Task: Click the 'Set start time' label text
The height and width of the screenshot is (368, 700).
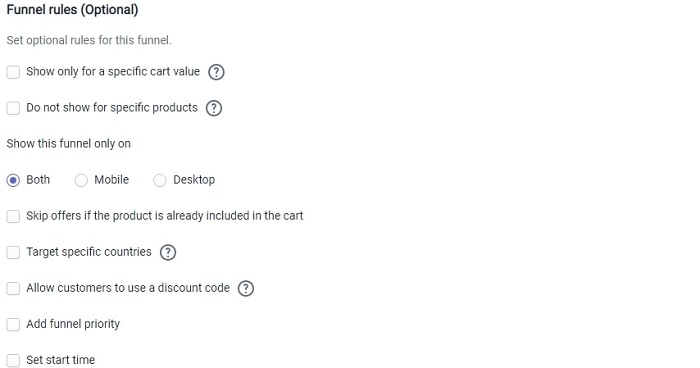Action: click(60, 360)
